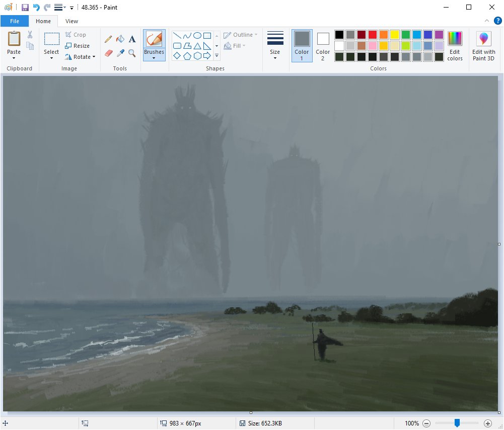The image size is (504, 430).
Task: Pick the pink color swatch
Action: pyautogui.click(x=373, y=46)
